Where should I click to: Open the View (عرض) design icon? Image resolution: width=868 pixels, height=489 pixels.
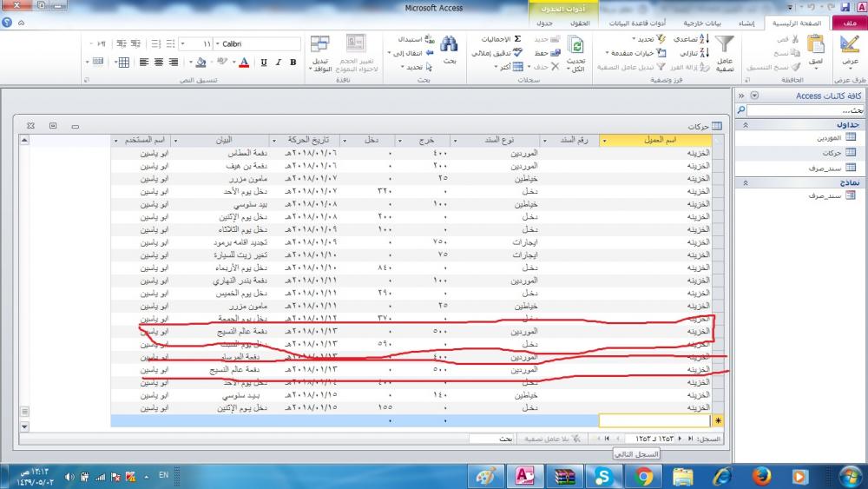pyautogui.click(x=849, y=45)
